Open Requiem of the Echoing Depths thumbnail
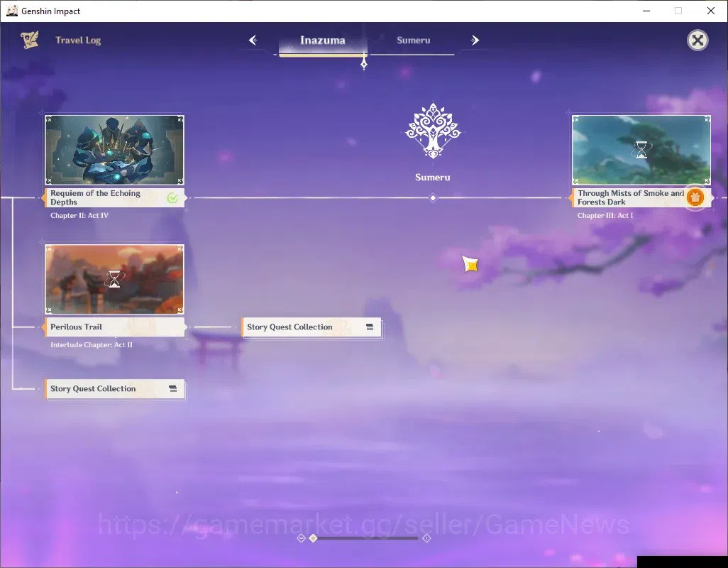Screen dimensions: 728x568 click(x=115, y=150)
